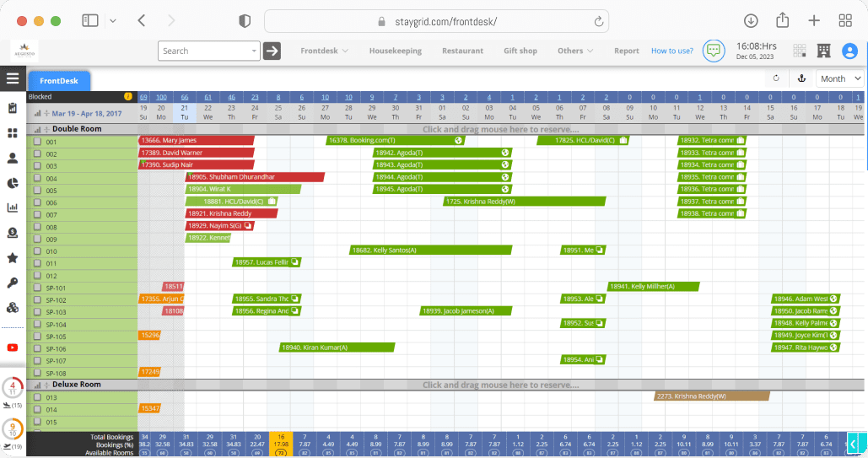The height and width of the screenshot is (458, 868).
Task: Open the star favorites icon in sidebar
Action: [12, 258]
